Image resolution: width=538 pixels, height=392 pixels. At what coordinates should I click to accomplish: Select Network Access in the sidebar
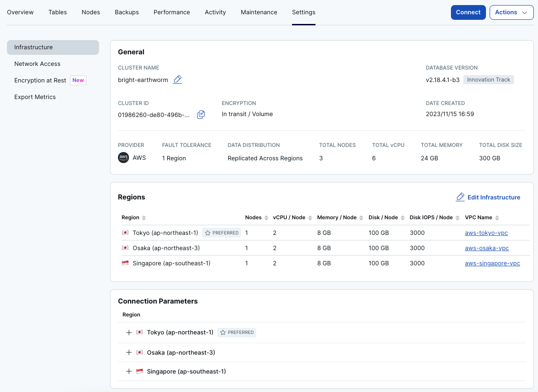coord(37,64)
